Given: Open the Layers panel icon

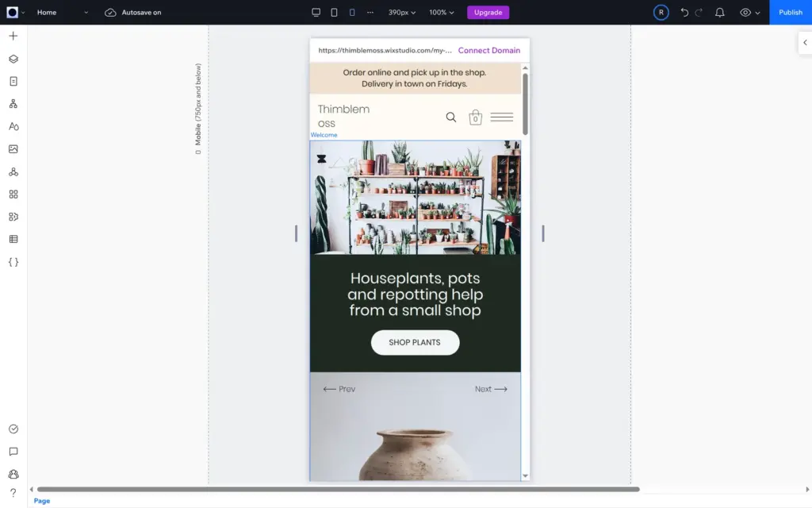Looking at the screenshot, I should pos(13,59).
